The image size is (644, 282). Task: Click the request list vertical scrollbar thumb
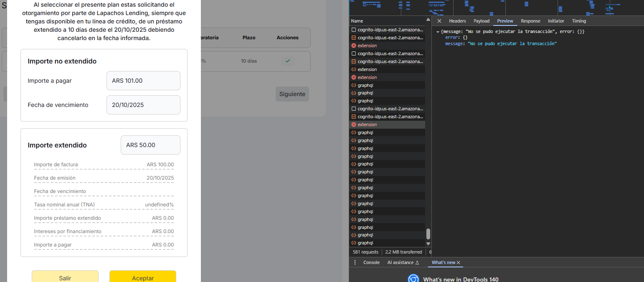(428, 234)
